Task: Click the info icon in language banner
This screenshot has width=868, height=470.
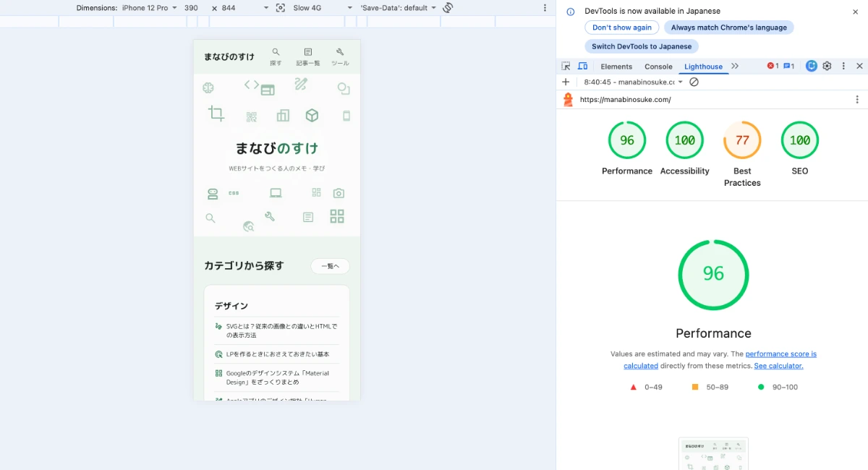Action: click(571, 12)
